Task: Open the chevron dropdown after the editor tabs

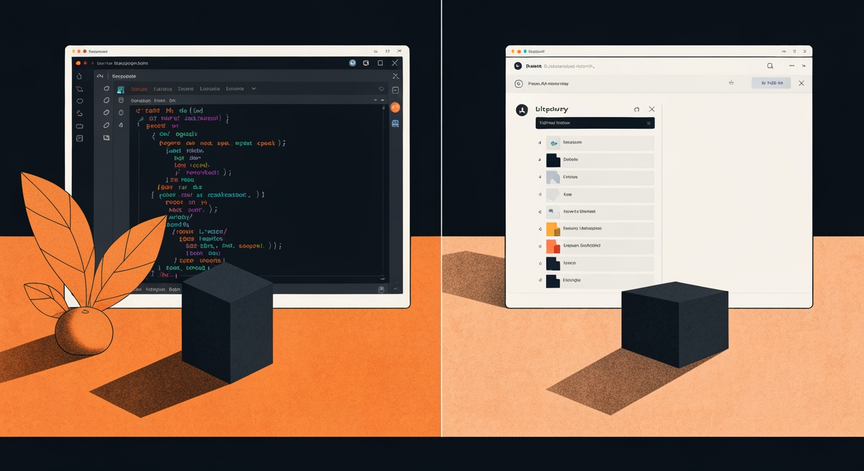Action: pos(254,89)
